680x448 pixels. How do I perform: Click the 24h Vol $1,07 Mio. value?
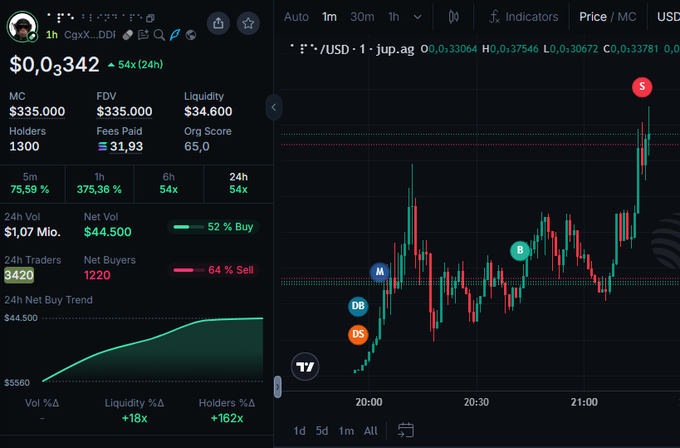point(33,232)
